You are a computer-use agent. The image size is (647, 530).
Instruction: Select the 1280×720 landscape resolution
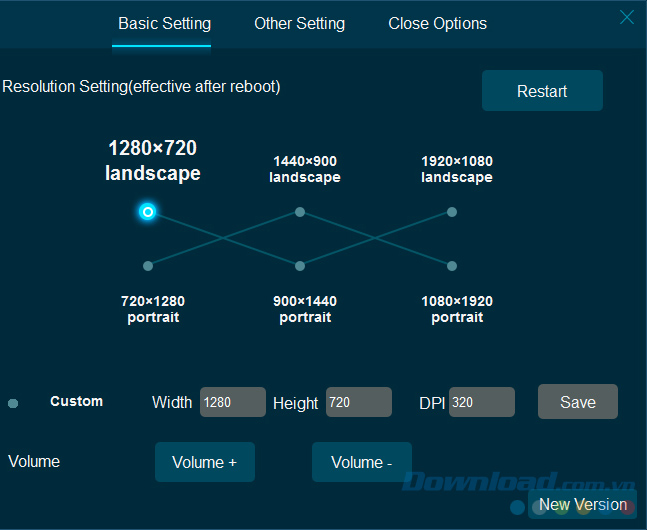click(148, 211)
